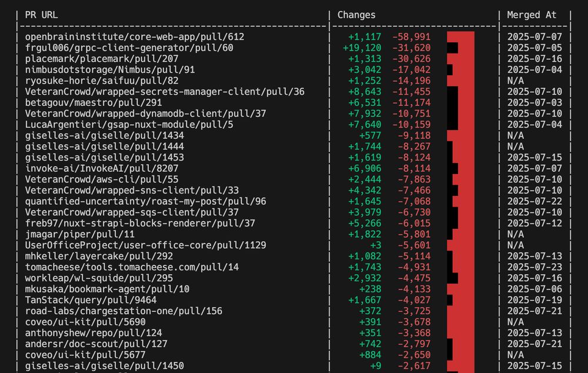Click the -14,196 deletions value

tap(412, 81)
